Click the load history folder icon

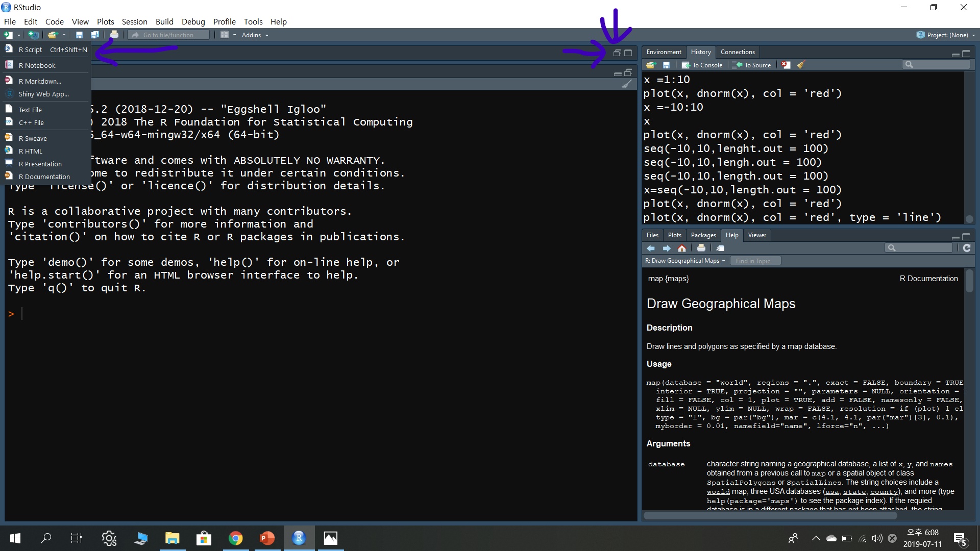(x=650, y=65)
